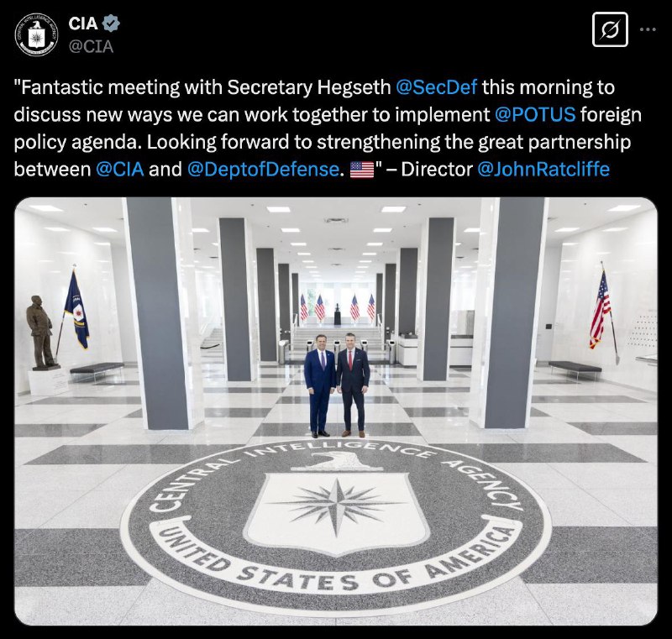Open the @SecDef mention
Image resolution: width=672 pixels, height=639 pixels.
436,87
